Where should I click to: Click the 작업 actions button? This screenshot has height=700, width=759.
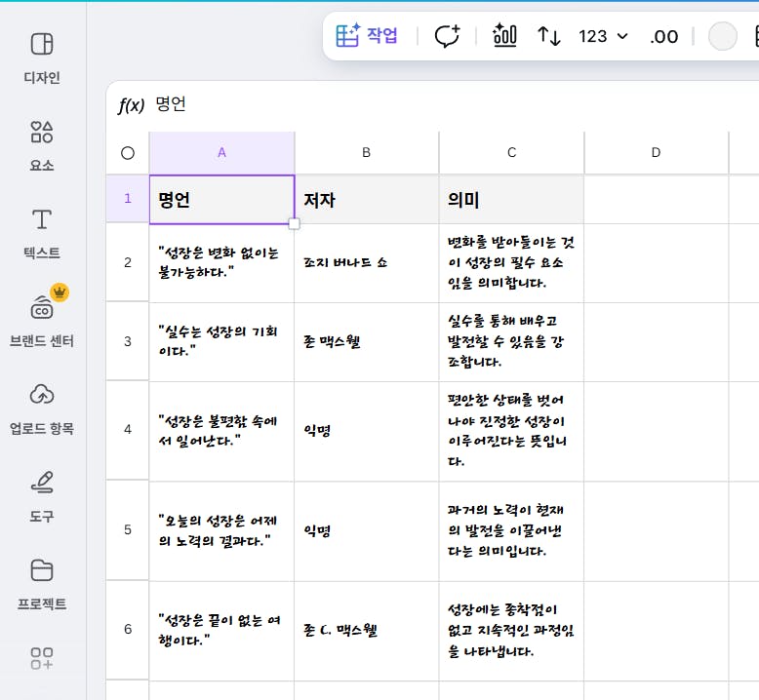coord(368,36)
